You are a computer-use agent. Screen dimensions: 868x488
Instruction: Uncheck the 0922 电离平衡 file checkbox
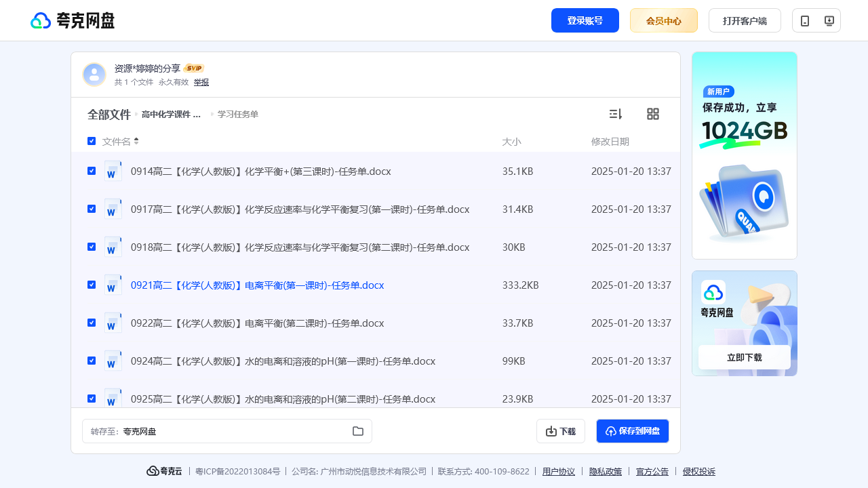pyautogui.click(x=92, y=323)
